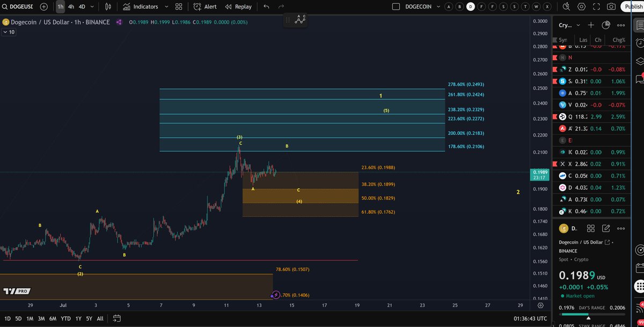Select watchlist row with price 21.32
Screen dimensions: 644x327
(591, 129)
